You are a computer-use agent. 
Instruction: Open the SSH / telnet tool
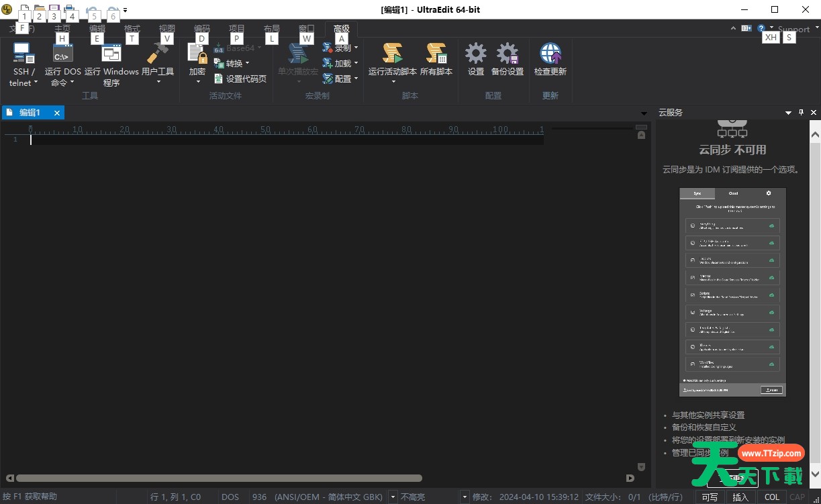point(23,54)
